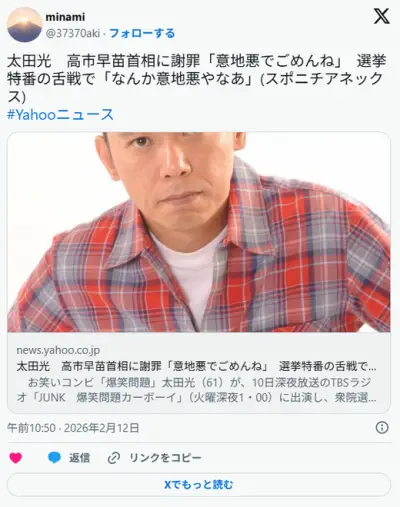Screen dimensions: 400x507
Task: Choose the リンクをコピー label
Action: [x=165, y=458]
